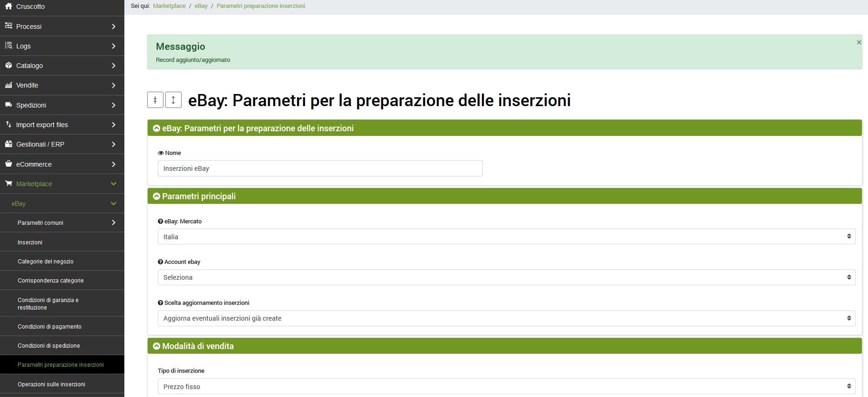Click the Nome input field
The image size is (868, 397).
click(320, 168)
